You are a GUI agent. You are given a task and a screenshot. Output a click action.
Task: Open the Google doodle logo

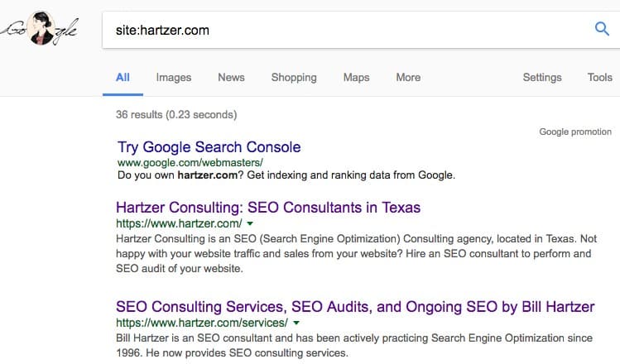pyautogui.click(x=40, y=28)
